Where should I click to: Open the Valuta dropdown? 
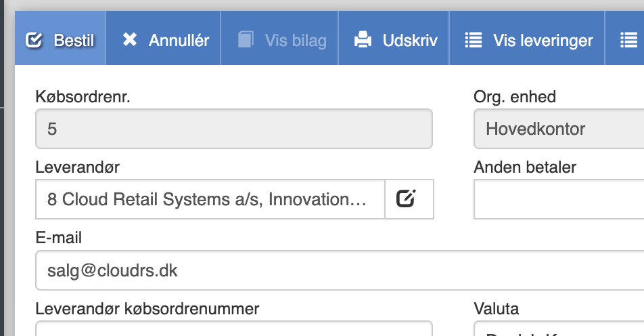click(559, 331)
